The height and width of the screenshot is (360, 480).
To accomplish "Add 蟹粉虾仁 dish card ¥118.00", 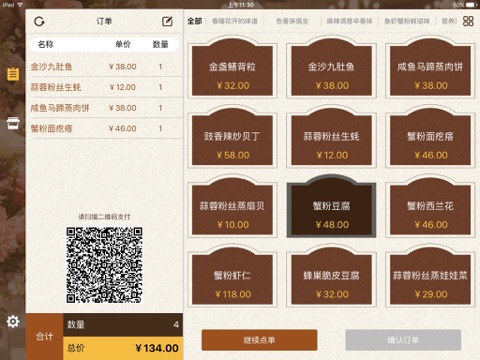I will [232, 277].
